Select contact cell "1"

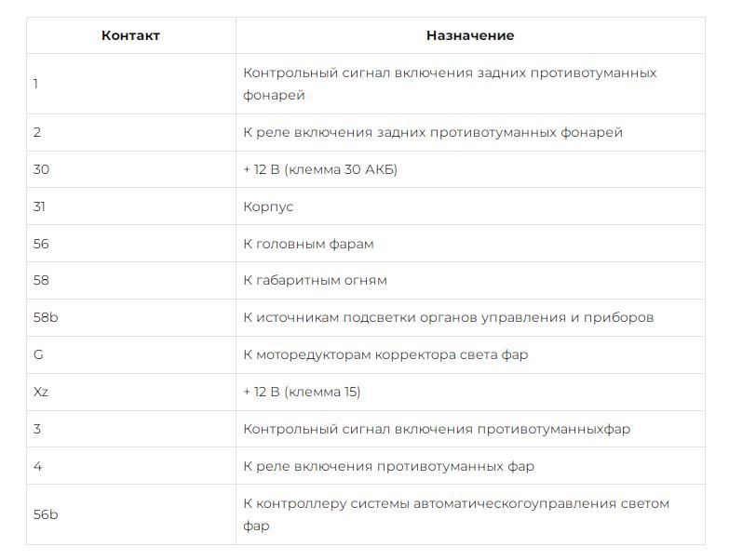pos(35,84)
